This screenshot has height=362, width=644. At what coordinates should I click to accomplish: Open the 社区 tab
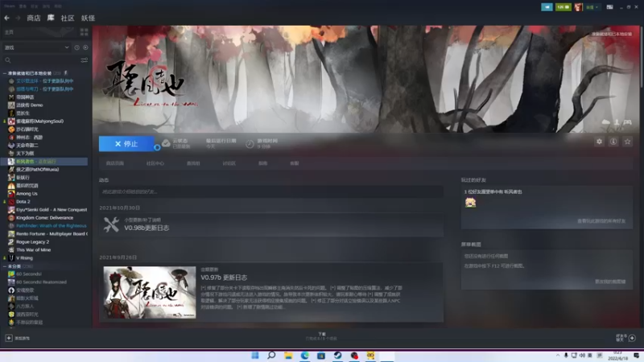pos(68,18)
